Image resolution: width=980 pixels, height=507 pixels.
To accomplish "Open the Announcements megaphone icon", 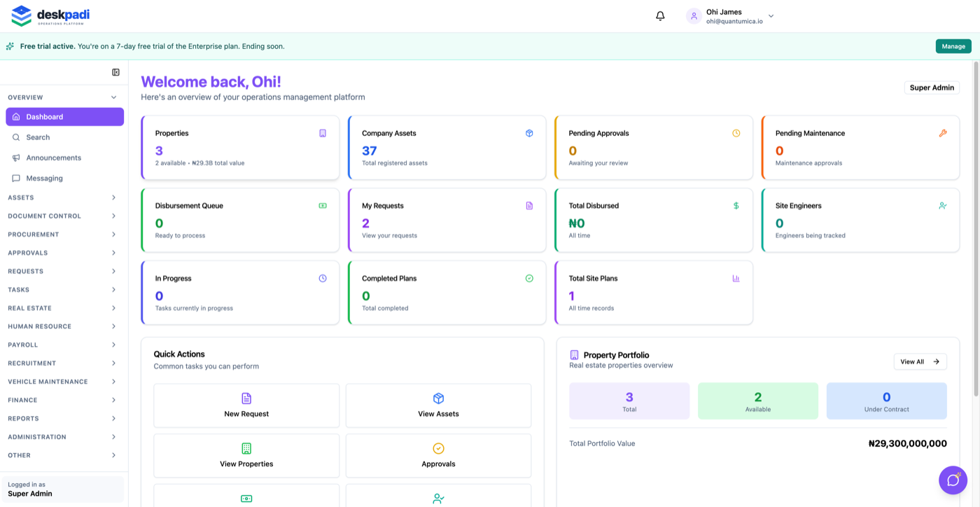I will click(x=17, y=157).
